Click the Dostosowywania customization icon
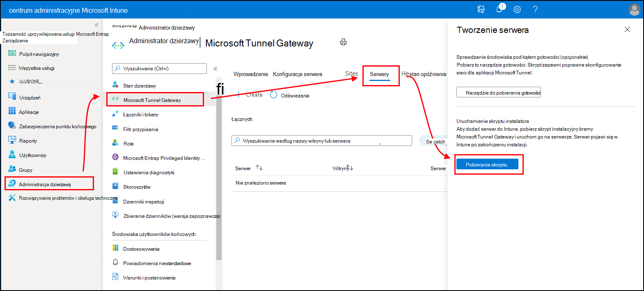The height and width of the screenshot is (291, 644). pyautogui.click(x=115, y=248)
